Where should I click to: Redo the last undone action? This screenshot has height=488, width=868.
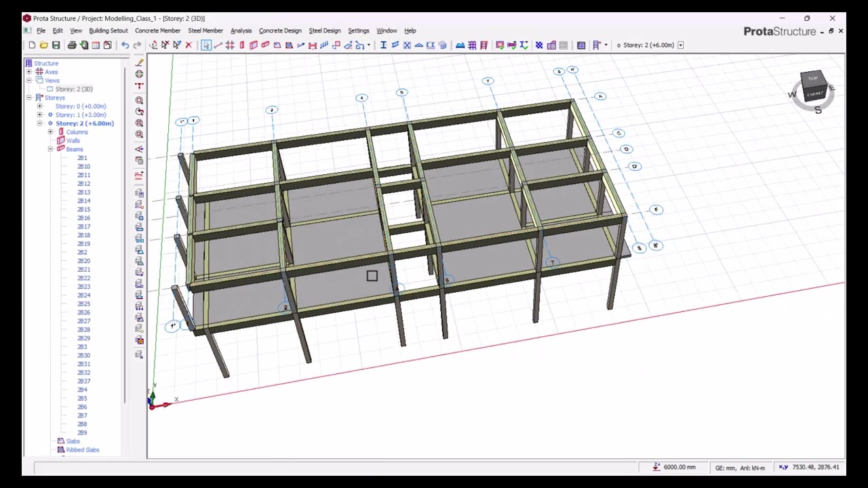coord(137,45)
